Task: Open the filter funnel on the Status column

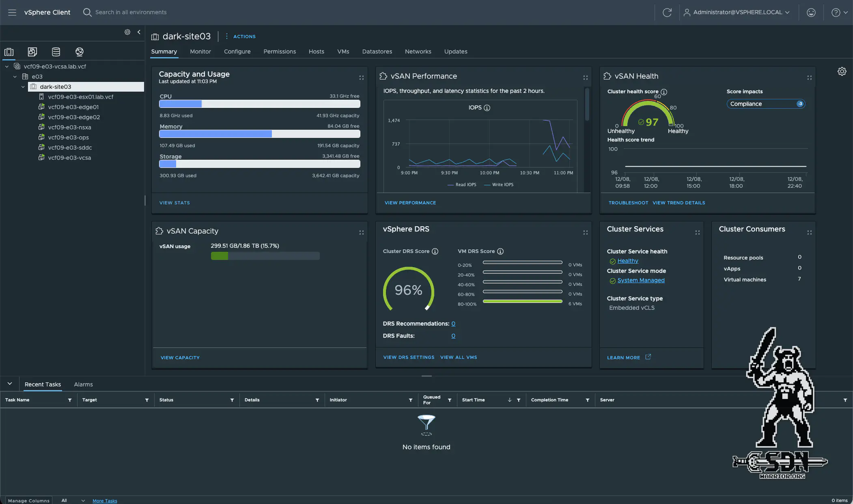Action: 232,400
